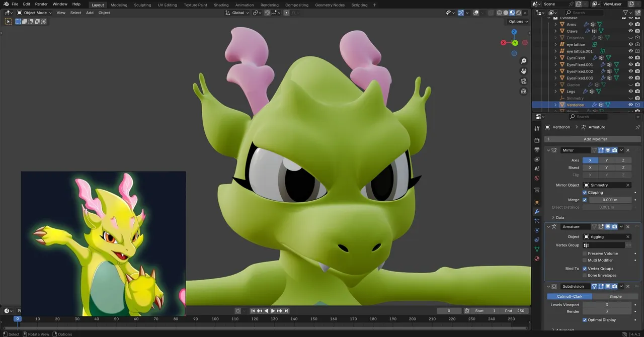Viewport: 644px width, 337px height.
Task: Enable Bone Envelopes checkbox
Action: pos(585,276)
